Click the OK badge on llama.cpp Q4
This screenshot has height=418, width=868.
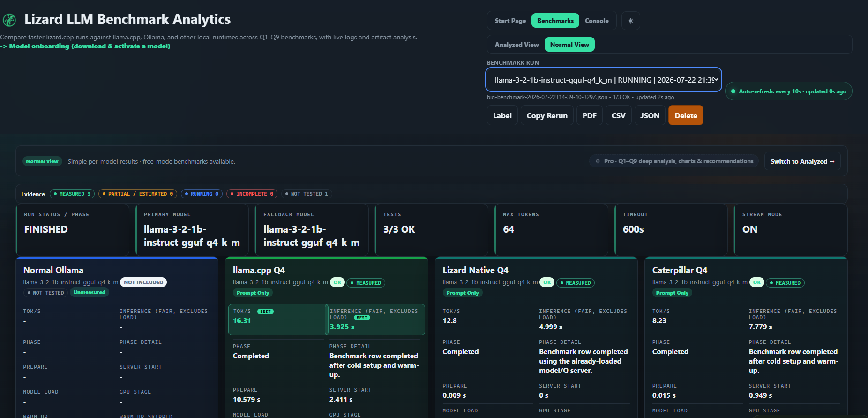[337, 282]
